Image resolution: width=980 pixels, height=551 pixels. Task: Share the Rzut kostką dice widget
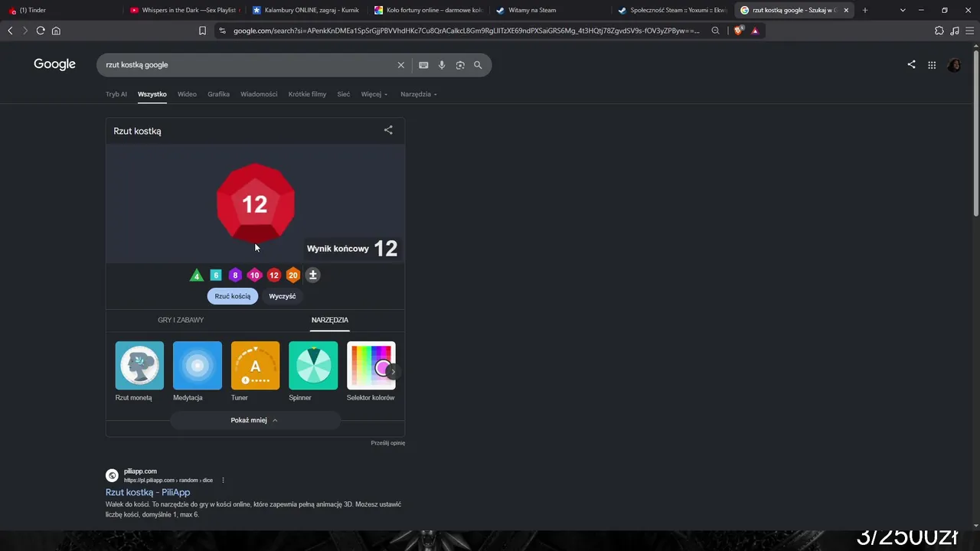388,130
